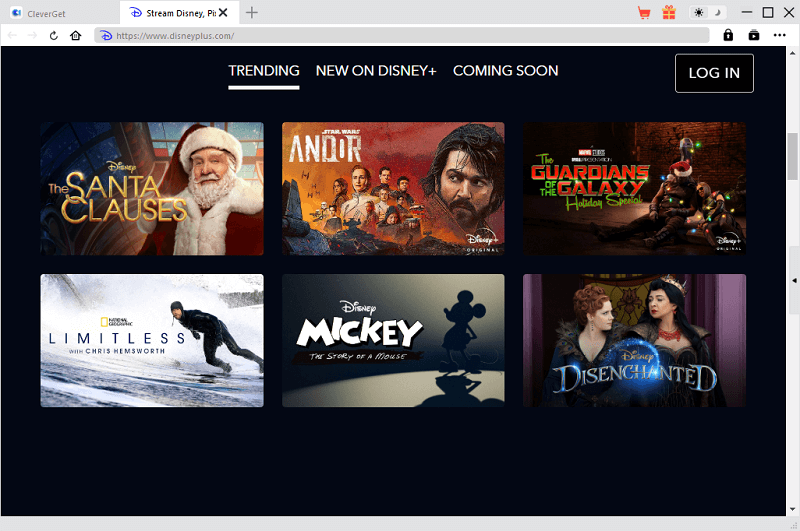Click the forward navigation arrow
The height and width of the screenshot is (531, 800).
coord(32,36)
